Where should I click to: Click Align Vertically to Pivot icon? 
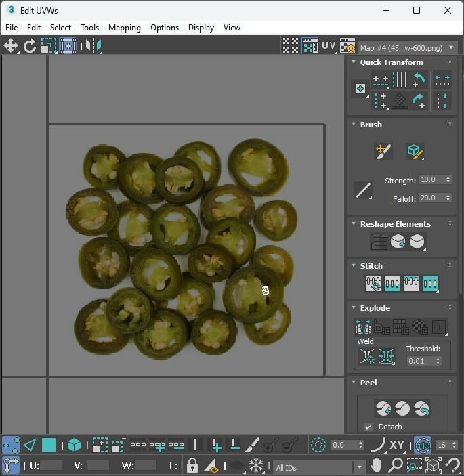(x=381, y=101)
